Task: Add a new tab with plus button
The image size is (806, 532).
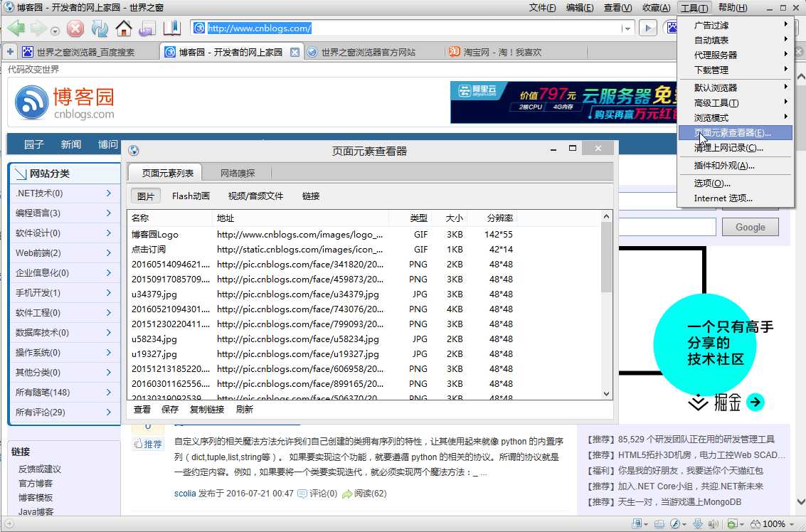Action: (10, 51)
